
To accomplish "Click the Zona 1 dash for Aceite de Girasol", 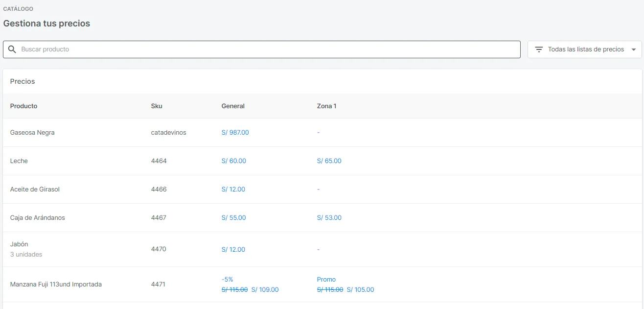I will 318,189.
